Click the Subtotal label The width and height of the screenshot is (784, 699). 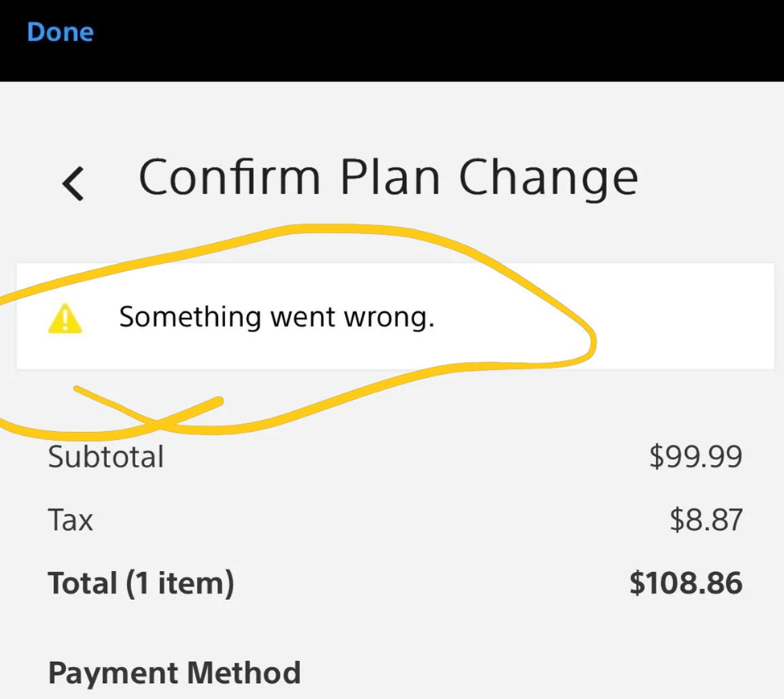tap(106, 457)
